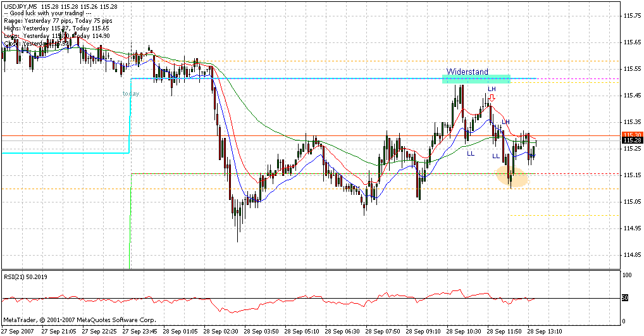Click the "28 Sep 06:30" time label
This screenshot has height=336, width=644.
(342, 331)
